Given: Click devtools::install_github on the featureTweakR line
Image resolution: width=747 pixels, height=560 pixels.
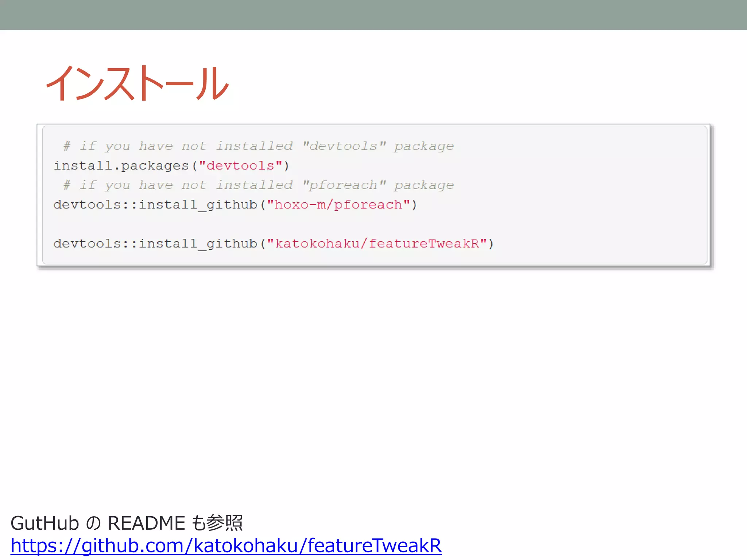Looking at the screenshot, I should [x=155, y=244].
